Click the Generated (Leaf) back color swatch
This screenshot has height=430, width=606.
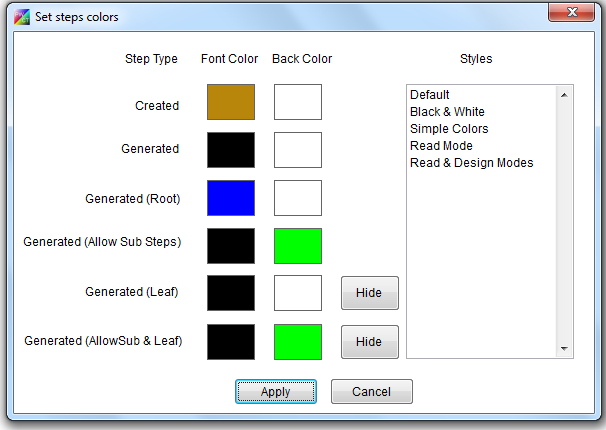click(297, 293)
